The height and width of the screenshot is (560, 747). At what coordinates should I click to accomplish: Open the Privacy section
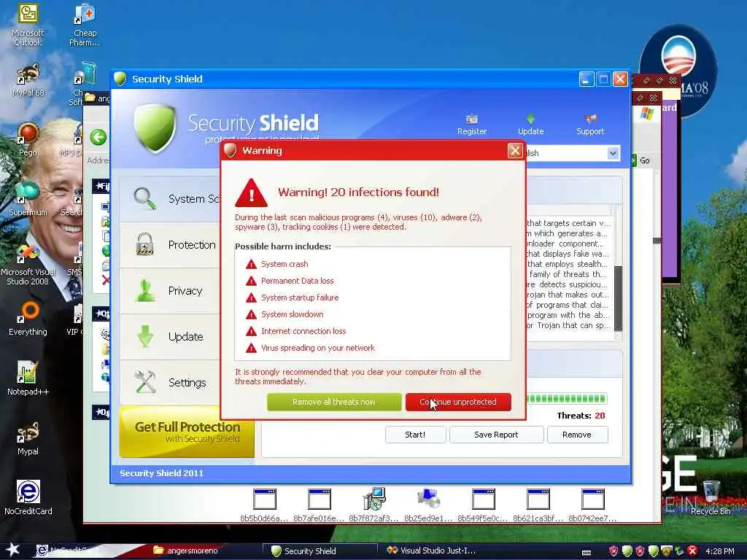[171, 291]
